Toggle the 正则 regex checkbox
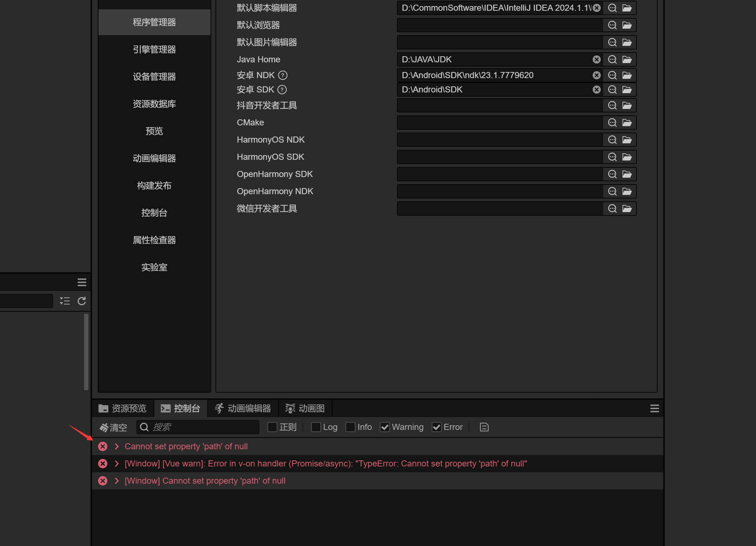This screenshot has height=546, width=756. (272, 427)
